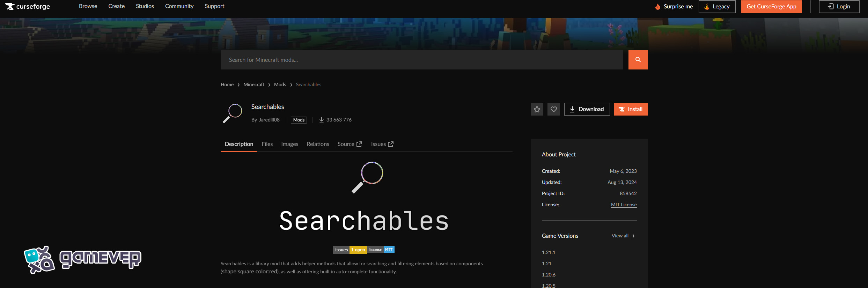Switch to the Files tab

267,144
